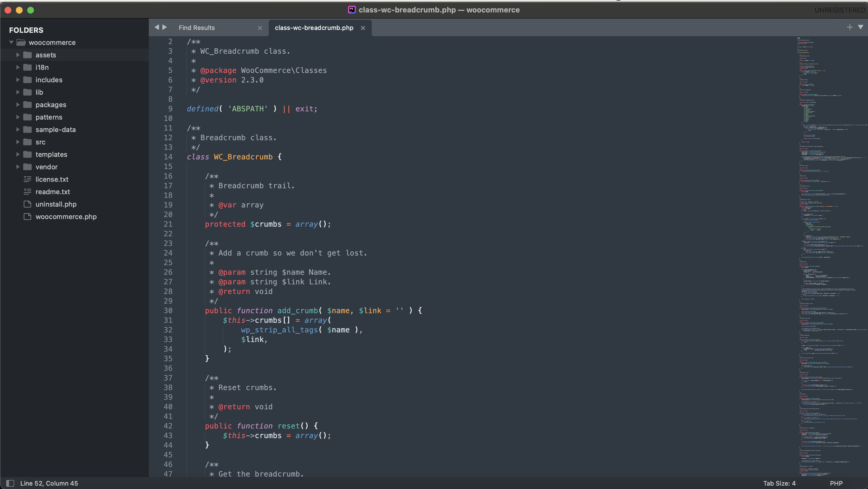Open license.txt from the sidebar
This screenshot has height=489, width=868.
coord(52,179)
